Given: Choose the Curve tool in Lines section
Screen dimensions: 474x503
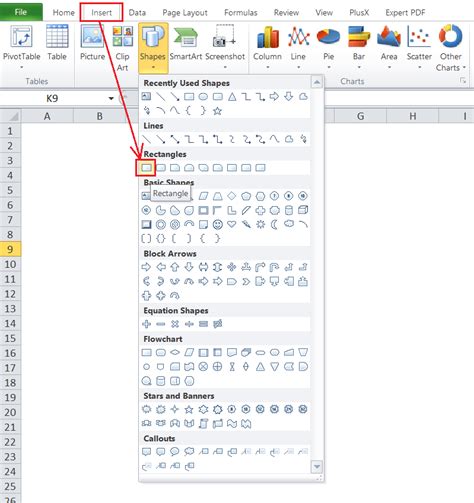Looking at the screenshot, I should point(274,139).
